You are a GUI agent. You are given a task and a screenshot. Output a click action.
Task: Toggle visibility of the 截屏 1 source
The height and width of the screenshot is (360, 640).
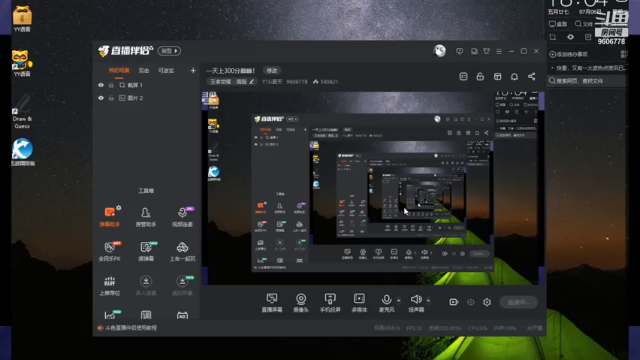[x=101, y=85]
